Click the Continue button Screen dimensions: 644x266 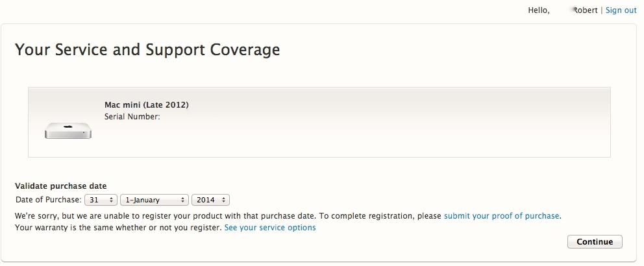click(x=595, y=242)
